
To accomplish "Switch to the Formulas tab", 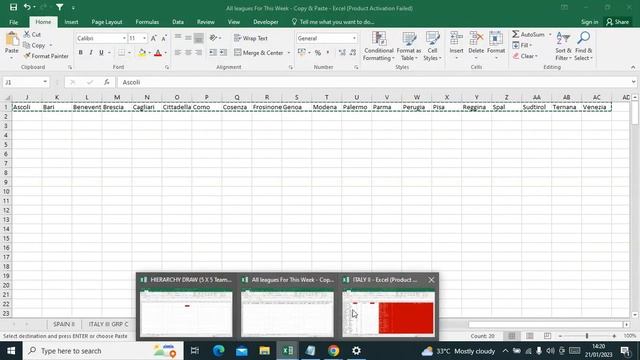I will coord(147,22).
